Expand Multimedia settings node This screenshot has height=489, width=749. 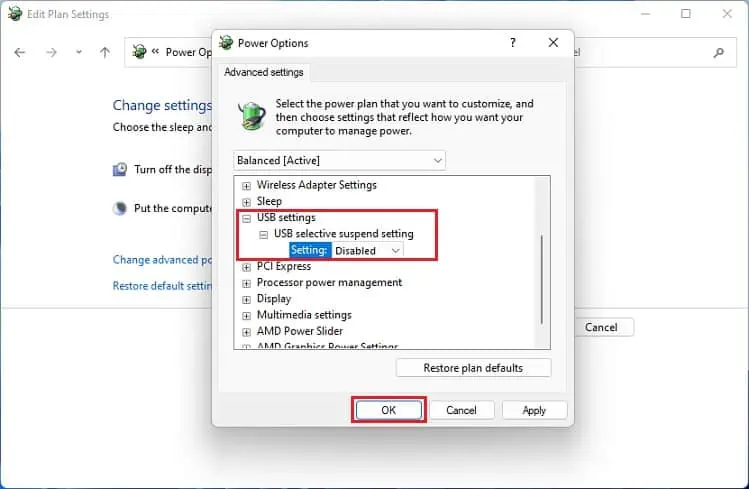click(x=246, y=316)
